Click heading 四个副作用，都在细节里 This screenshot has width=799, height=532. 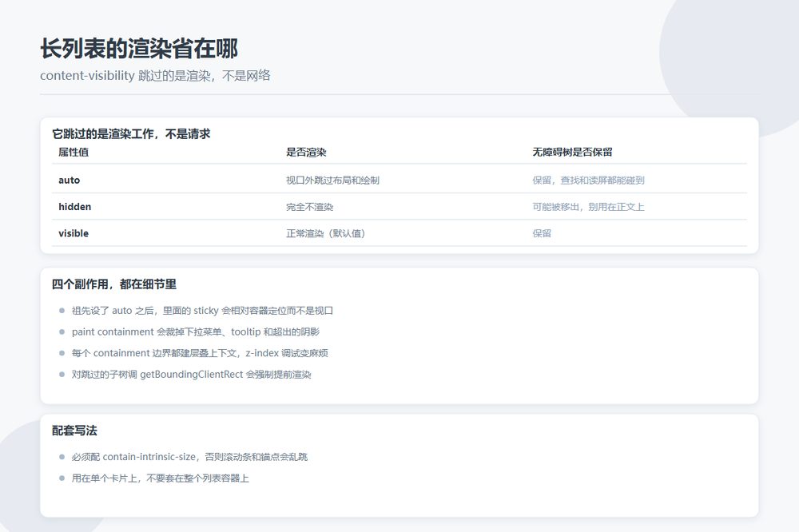click(x=114, y=284)
